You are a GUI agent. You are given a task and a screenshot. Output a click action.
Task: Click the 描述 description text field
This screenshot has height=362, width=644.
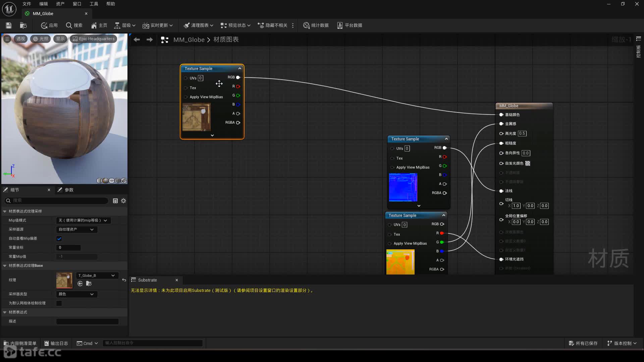coord(87,321)
